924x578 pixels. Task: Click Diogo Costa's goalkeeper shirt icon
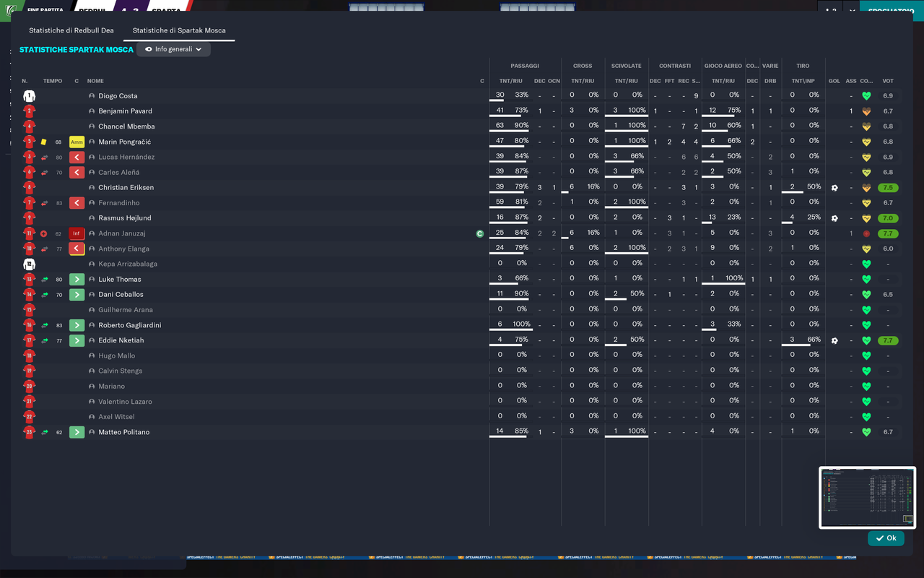coord(29,96)
